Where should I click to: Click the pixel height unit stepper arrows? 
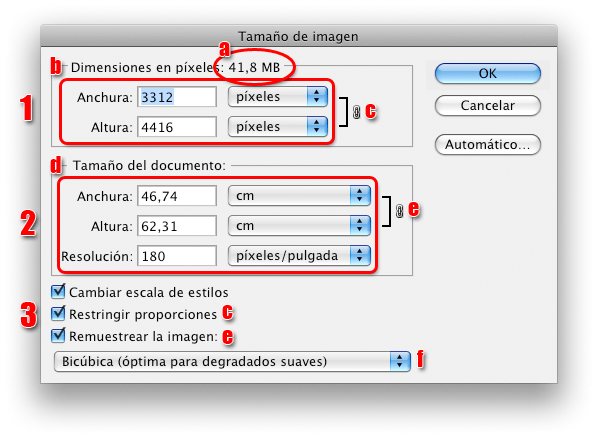317,126
